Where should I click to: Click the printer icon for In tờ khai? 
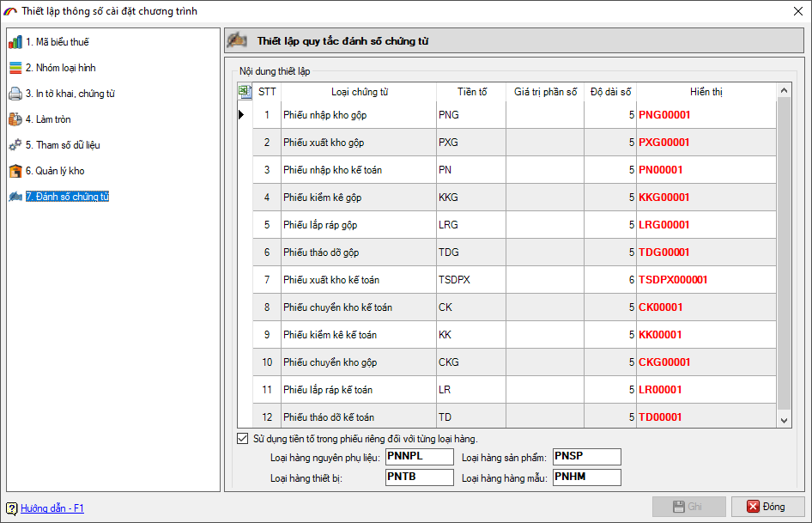click(15, 94)
